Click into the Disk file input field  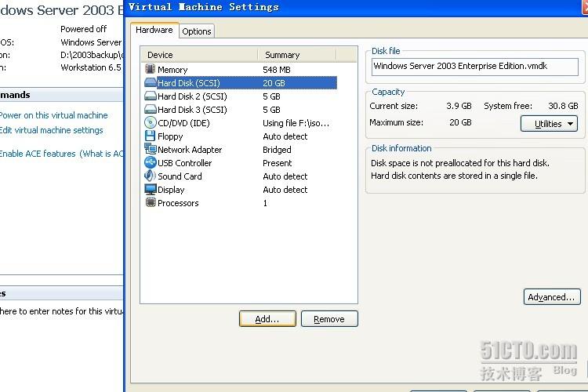coord(475,67)
